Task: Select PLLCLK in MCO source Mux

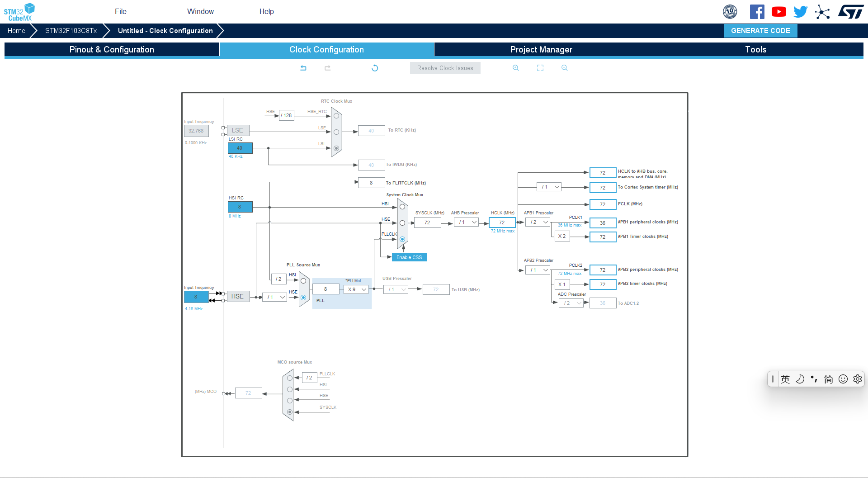Action: (x=290, y=378)
